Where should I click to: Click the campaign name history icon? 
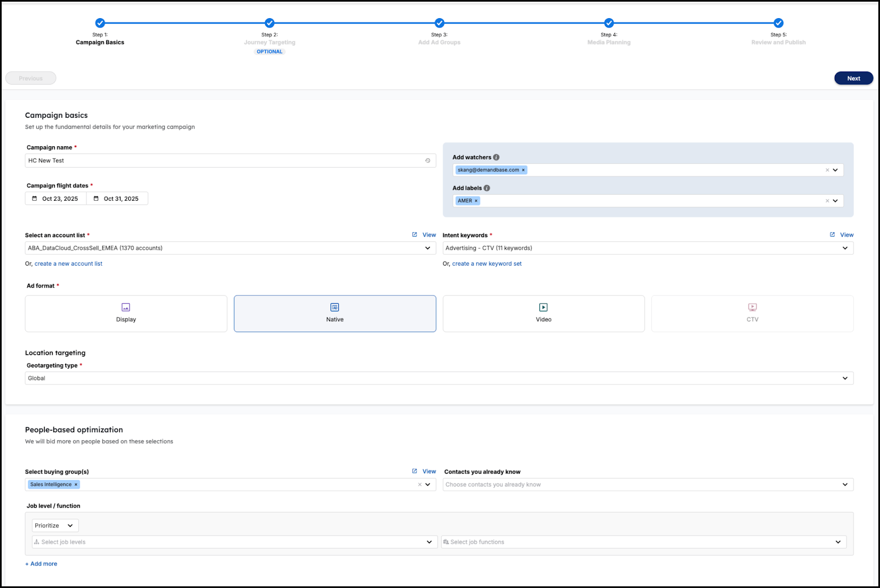(427, 161)
